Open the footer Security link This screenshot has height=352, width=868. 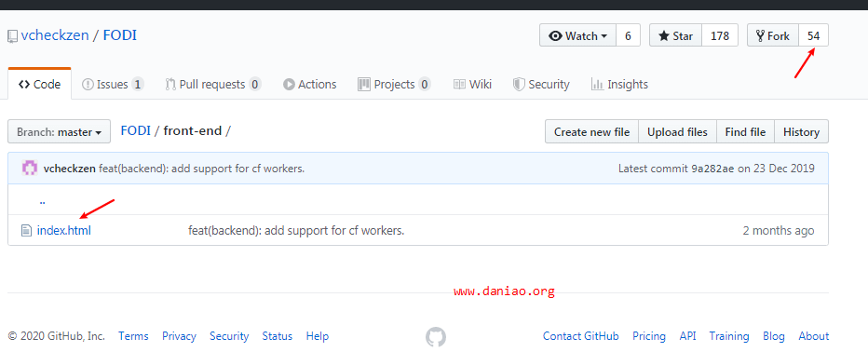click(x=229, y=336)
